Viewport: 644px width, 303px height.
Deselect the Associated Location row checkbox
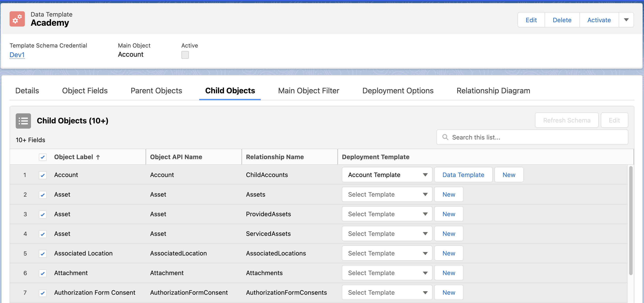tap(43, 254)
